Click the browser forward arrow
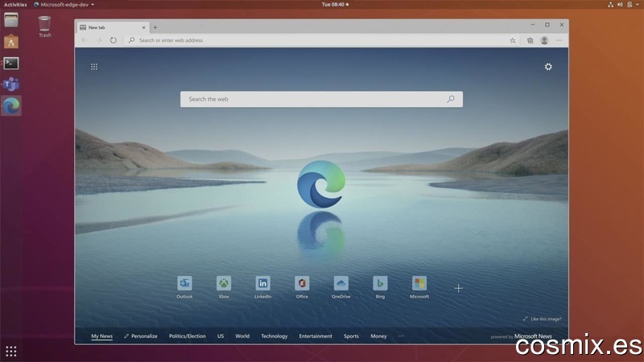 tap(99, 40)
